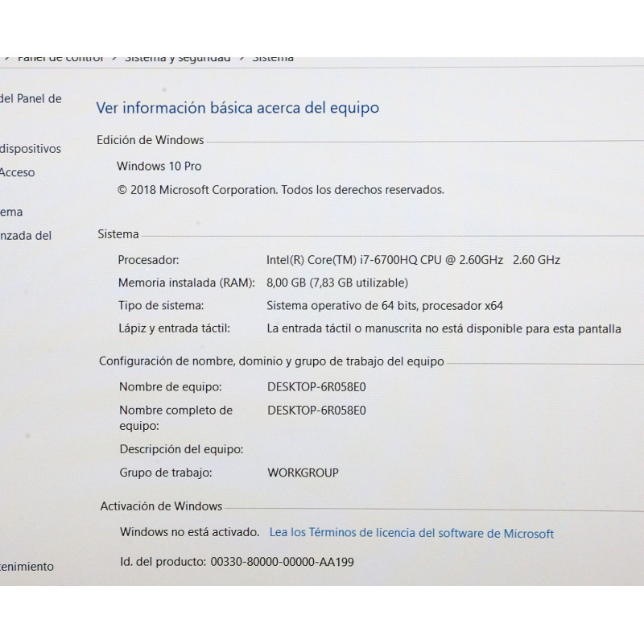Open the Panel de control breadcrumb

tap(60, 59)
